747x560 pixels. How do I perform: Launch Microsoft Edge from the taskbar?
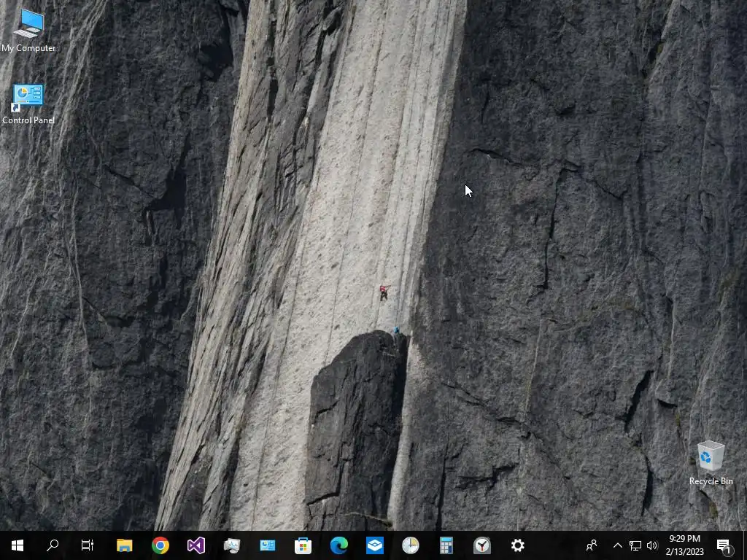pos(338,545)
